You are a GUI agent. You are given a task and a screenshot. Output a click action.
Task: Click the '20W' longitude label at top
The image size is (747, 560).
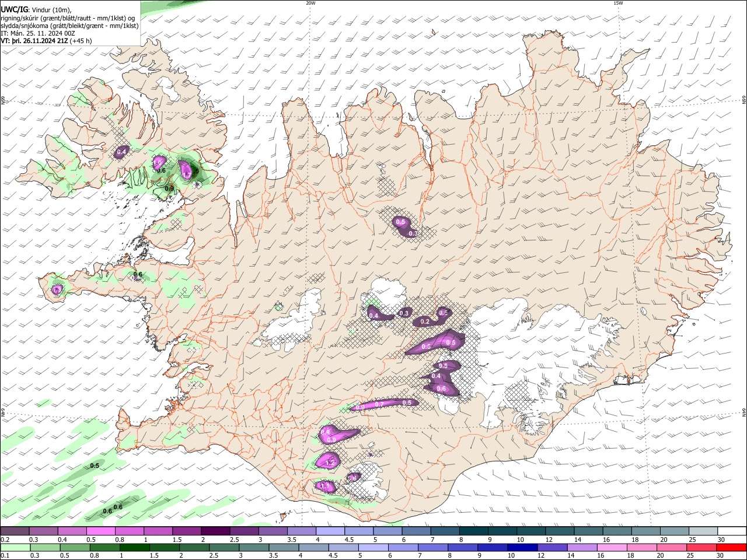(x=310, y=3)
